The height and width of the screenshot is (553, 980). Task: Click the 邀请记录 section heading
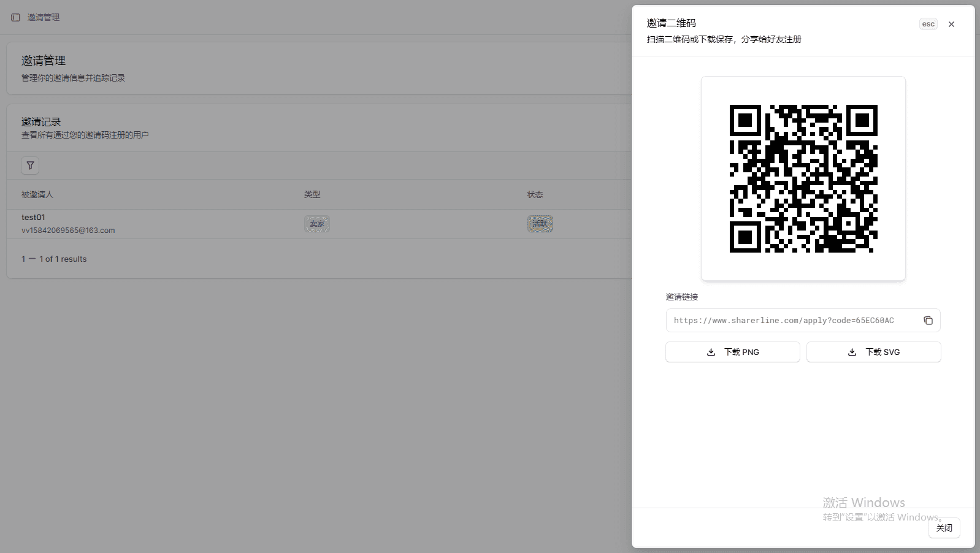(x=41, y=122)
